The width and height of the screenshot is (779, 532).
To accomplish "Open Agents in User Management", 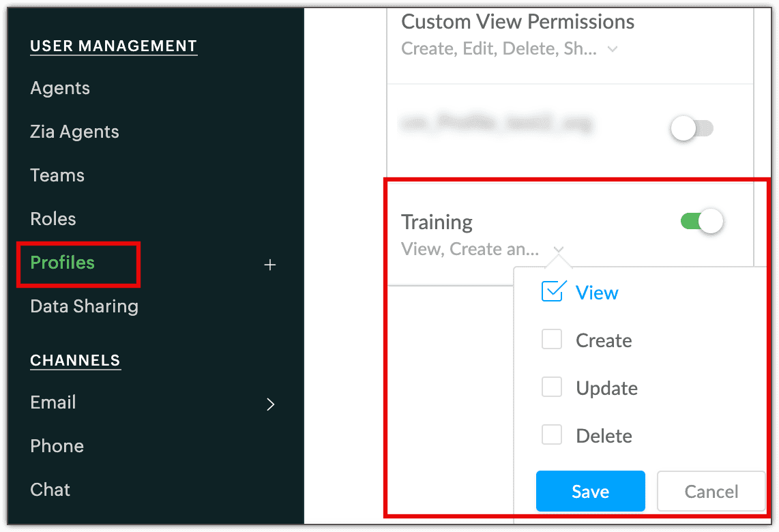I will coord(60,88).
